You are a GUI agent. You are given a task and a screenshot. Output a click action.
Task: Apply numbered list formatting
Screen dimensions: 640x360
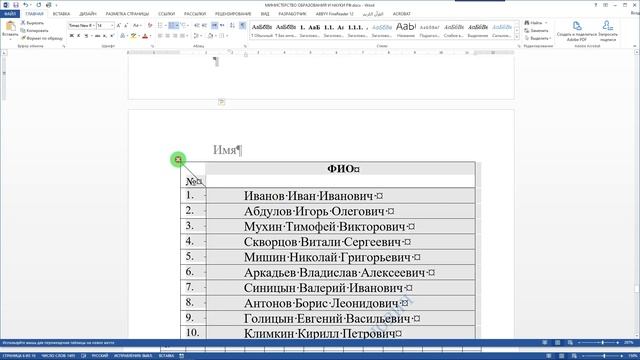(x=173, y=25)
